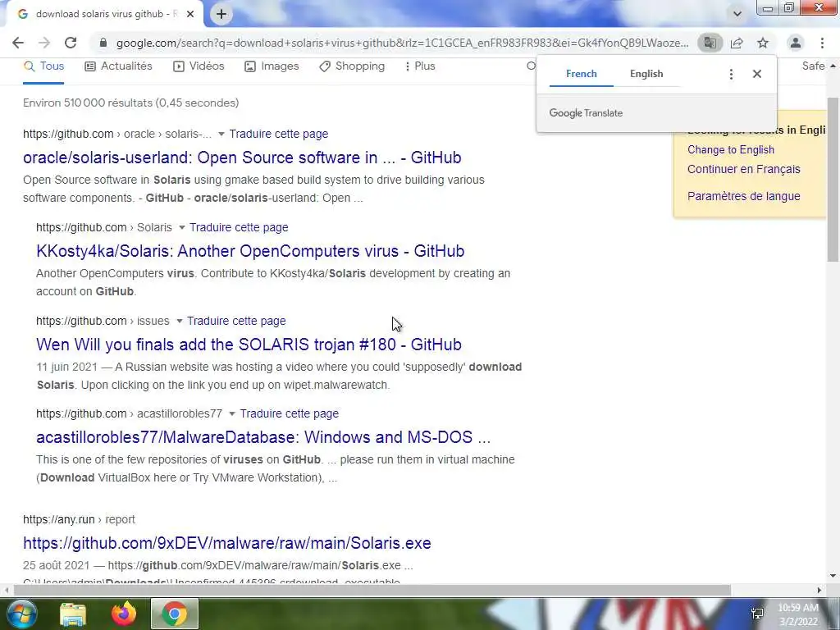Click the Chrome taskbar icon
The image size is (840, 630).
point(175,614)
